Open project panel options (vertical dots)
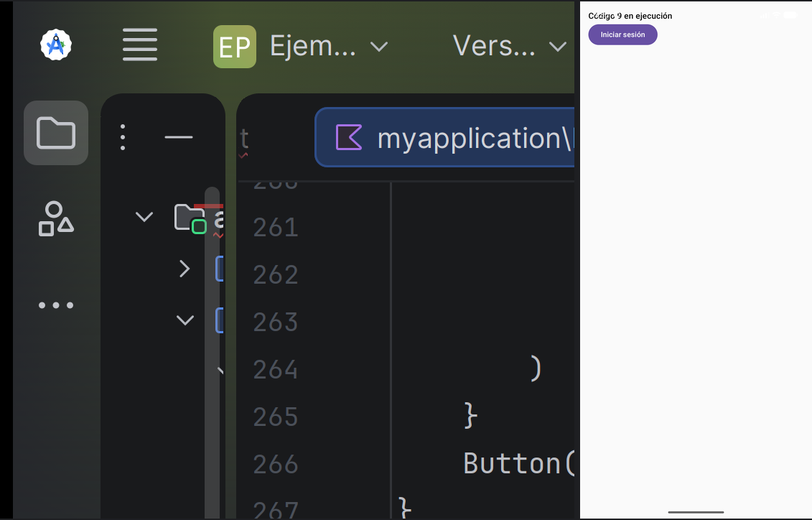812x520 pixels. [123, 137]
